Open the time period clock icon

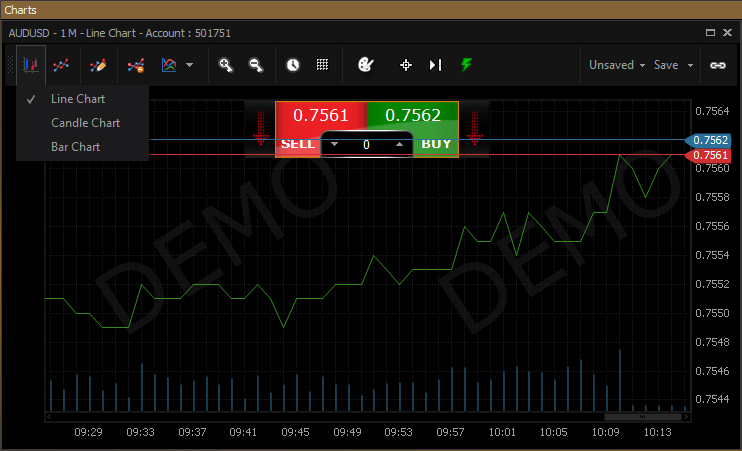click(x=293, y=65)
